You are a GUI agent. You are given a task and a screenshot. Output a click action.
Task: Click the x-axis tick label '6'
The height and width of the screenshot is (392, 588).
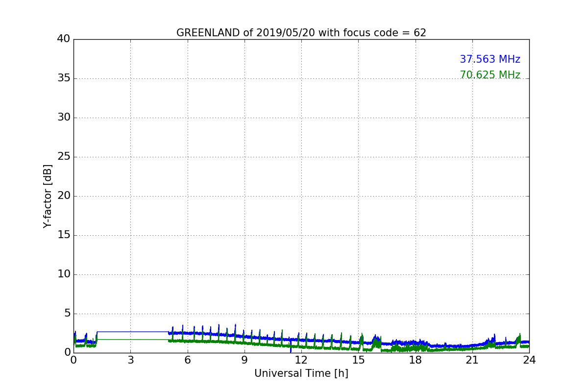[x=188, y=360]
